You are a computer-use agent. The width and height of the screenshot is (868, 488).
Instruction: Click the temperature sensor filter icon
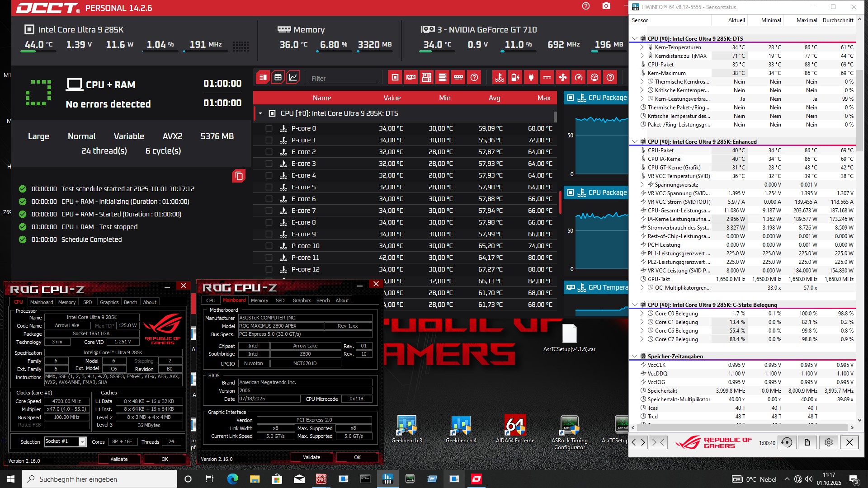pos(499,77)
